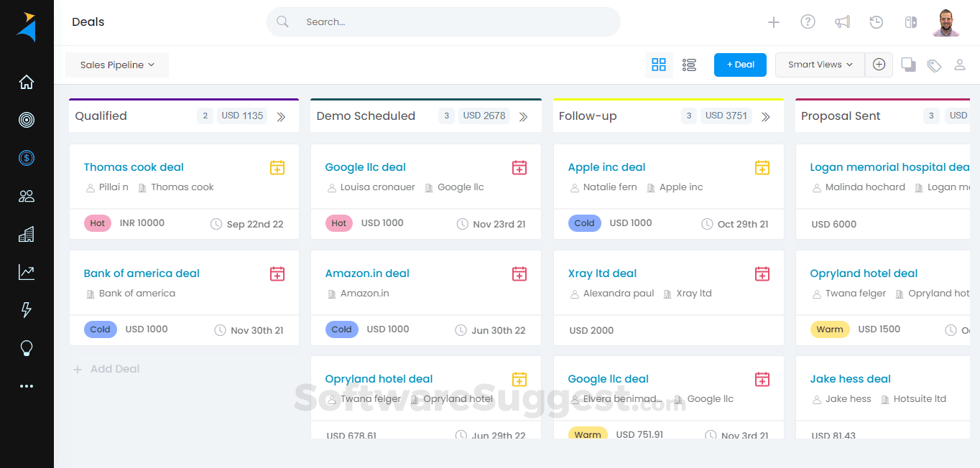Click the Qualified column header title

pos(101,116)
